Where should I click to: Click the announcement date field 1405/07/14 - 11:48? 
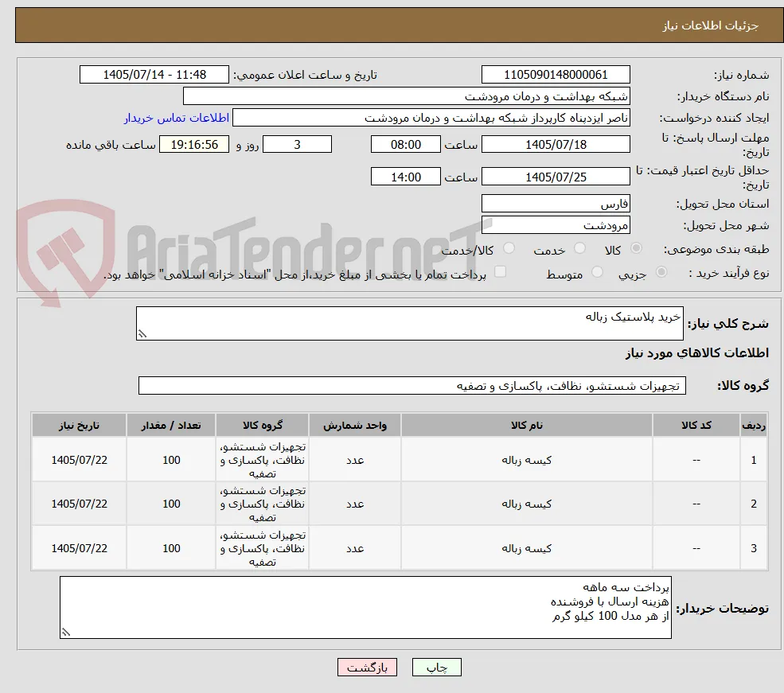pos(154,75)
